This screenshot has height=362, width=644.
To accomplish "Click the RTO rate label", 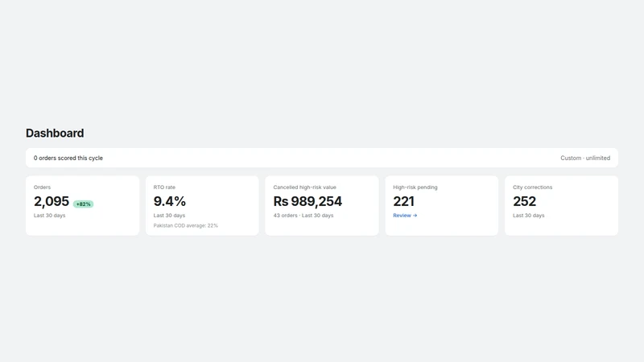I will 164,187.
